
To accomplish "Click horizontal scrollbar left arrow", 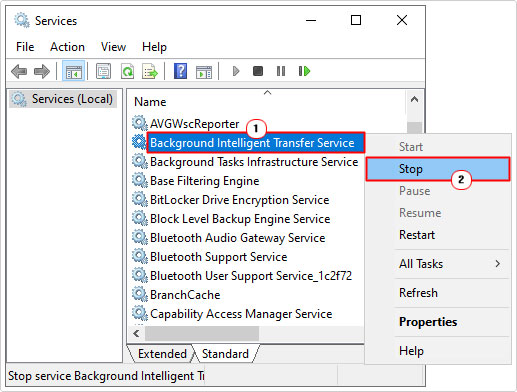I will click(x=136, y=333).
